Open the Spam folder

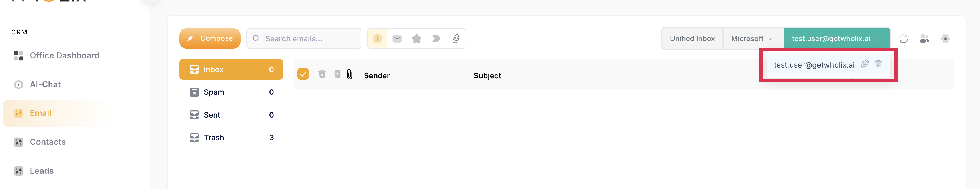coord(231,92)
